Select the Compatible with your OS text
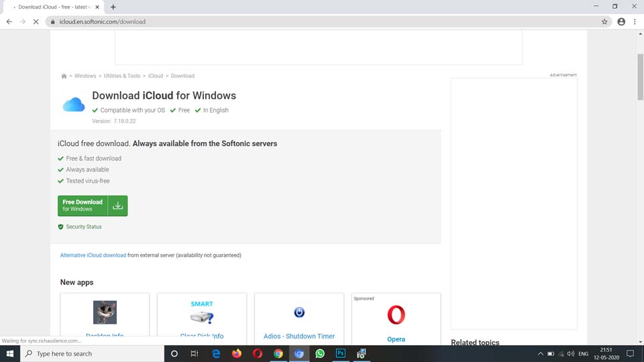The image size is (644, 362). (133, 110)
